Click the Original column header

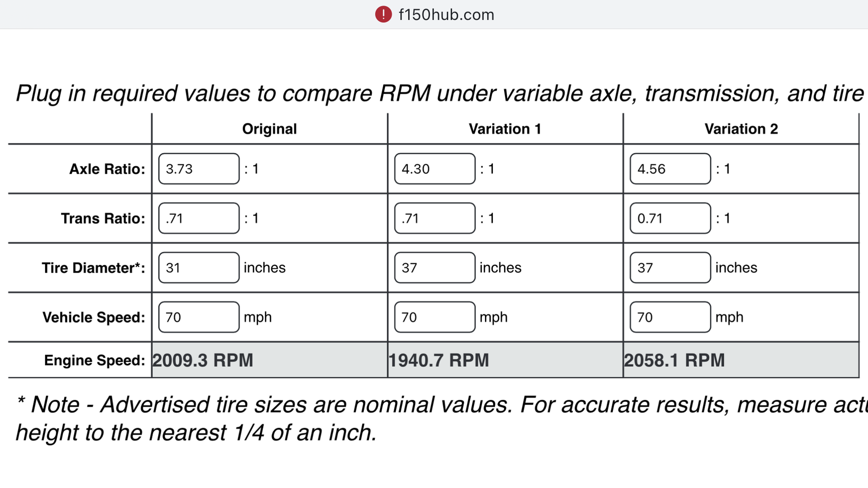269,129
